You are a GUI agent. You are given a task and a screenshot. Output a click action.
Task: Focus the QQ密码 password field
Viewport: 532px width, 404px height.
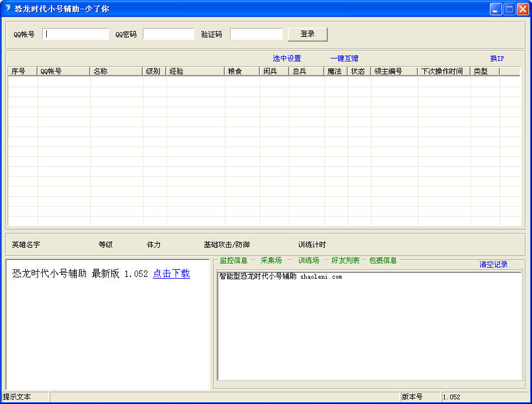[168, 34]
